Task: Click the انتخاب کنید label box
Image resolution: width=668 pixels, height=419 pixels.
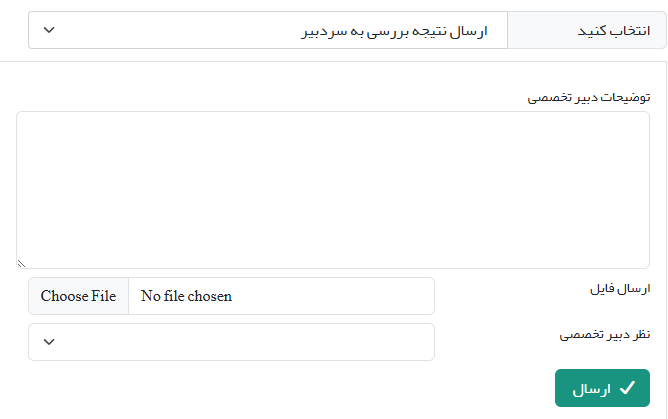Action: (x=586, y=31)
